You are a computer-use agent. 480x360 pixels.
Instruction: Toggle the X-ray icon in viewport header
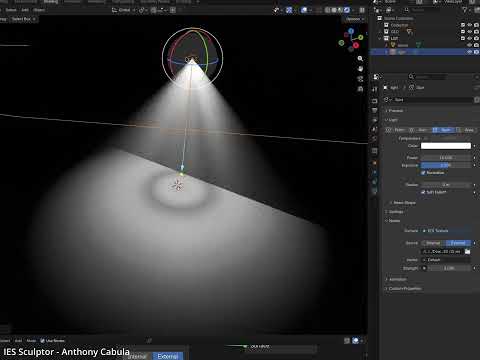(319, 10)
